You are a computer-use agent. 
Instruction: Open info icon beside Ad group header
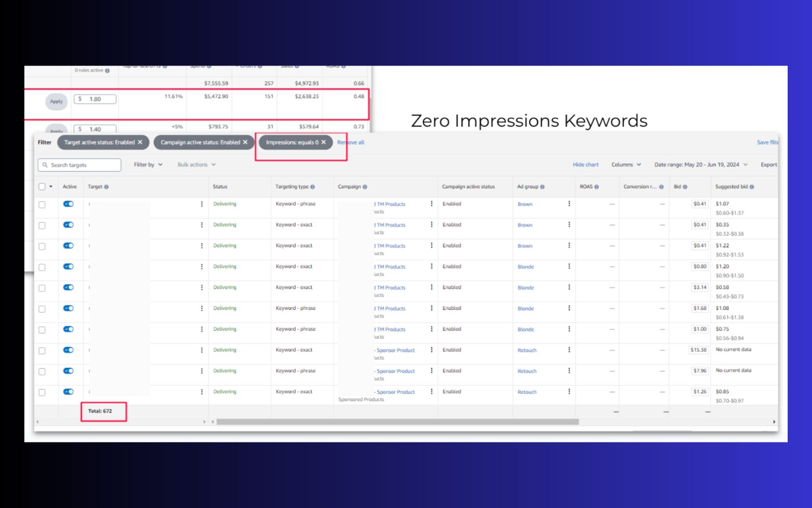click(543, 187)
